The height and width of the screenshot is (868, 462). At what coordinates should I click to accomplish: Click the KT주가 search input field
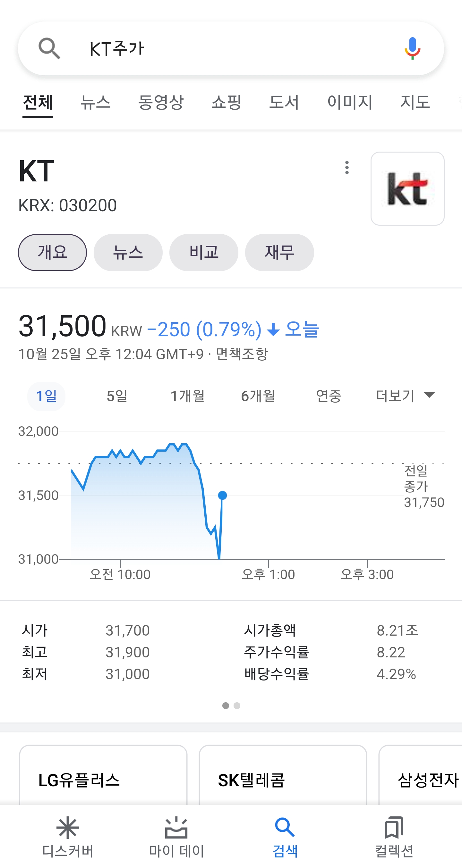click(229, 48)
